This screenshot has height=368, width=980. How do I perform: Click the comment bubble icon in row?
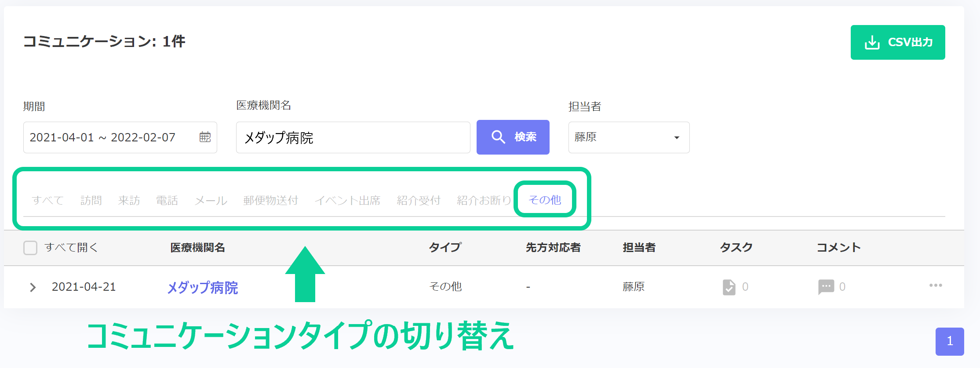pyautogui.click(x=826, y=287)
